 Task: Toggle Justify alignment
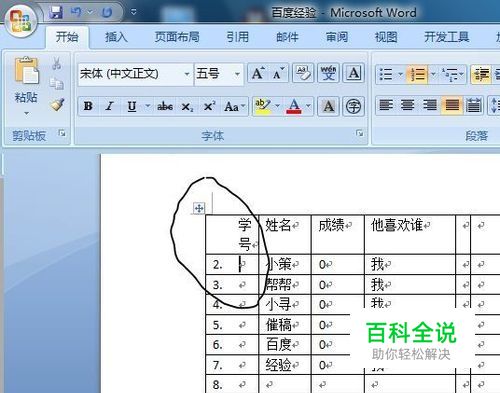(452, 106)
